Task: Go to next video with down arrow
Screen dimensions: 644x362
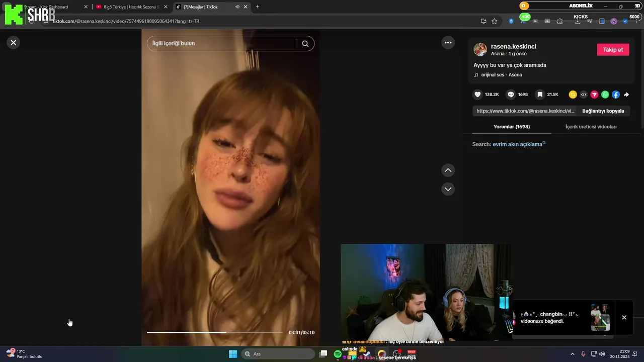Action: pyautogui.click(x=448, y=189)
